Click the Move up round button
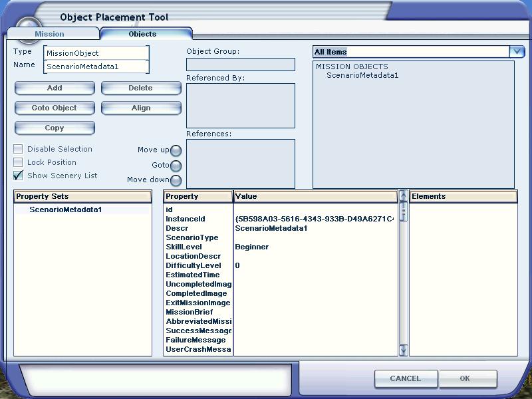The width and height of the screenshot is (532, 399). point(176,150)
